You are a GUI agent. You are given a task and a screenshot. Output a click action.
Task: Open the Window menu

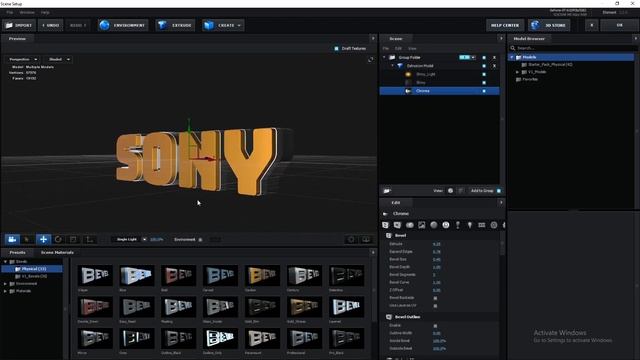[27, 13]
